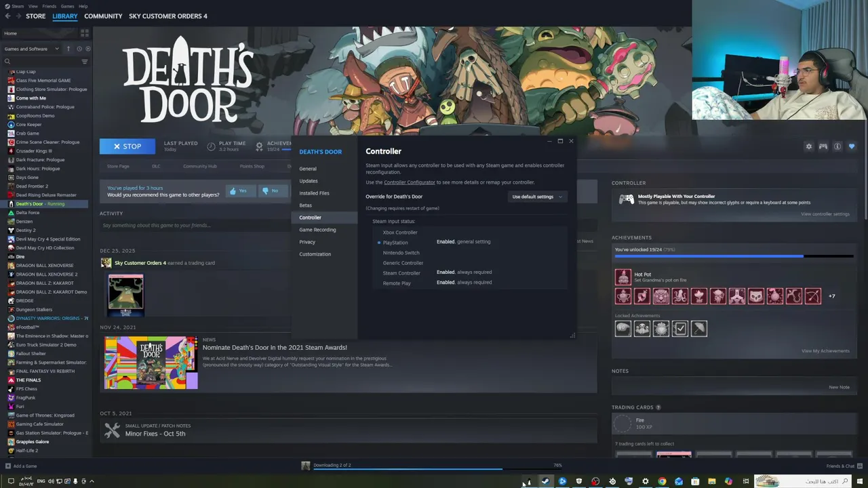Open Override for Death's Door dropdown
Screen dimensions: 868x488
pos(536,197)
